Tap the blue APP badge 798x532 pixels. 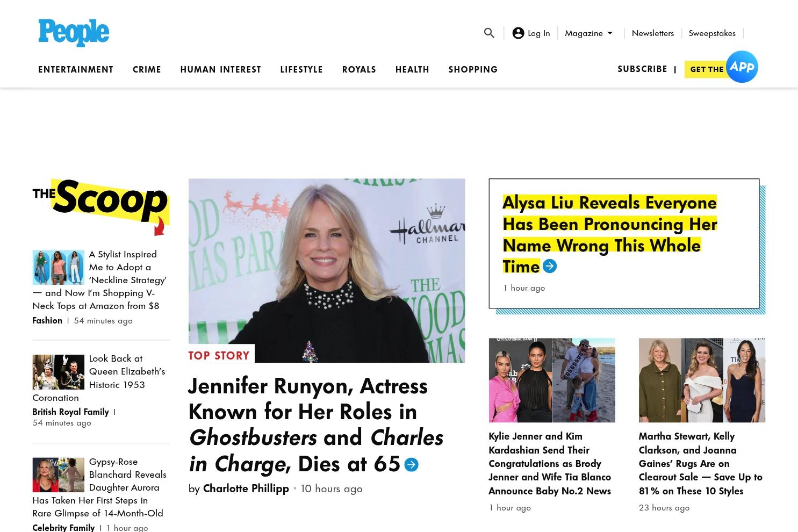click(742, 67)
